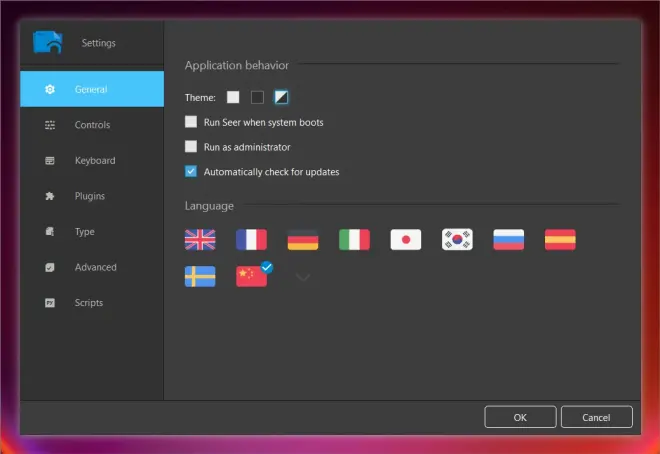Dismiss the dialog with Cancel
The height and width of the screenshot is (454, 660).
pyautogui.click(x=596, y=417)
